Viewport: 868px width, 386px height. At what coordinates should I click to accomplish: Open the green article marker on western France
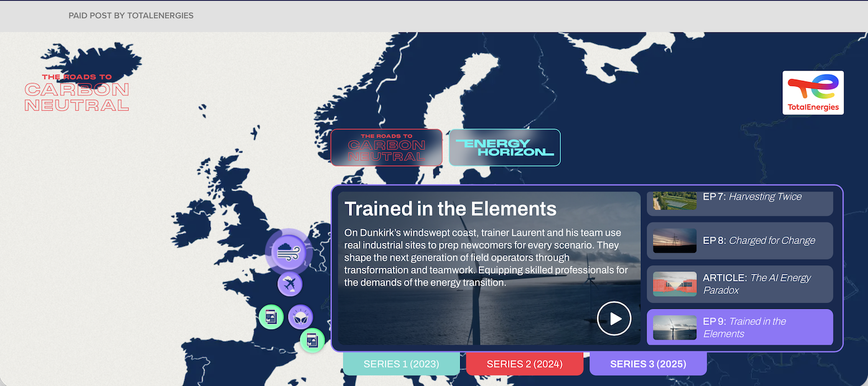(x=271, y=317)
